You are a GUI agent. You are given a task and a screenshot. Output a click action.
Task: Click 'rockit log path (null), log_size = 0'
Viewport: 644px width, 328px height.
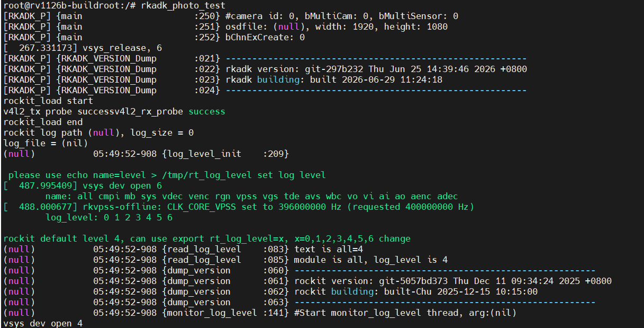(x=98, y=132)
